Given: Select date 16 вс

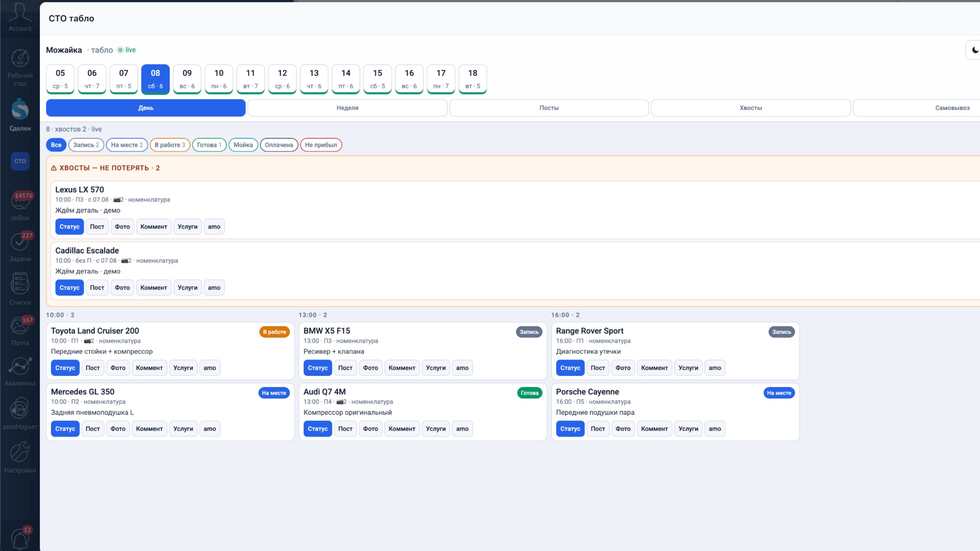Looking at the screenshot, I should click(409, 79).
